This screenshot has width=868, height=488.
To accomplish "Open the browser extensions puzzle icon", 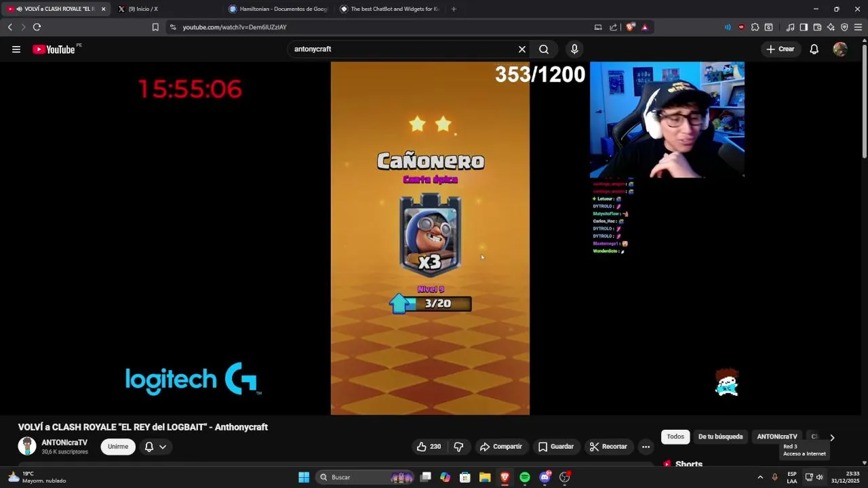I will 755,27.
